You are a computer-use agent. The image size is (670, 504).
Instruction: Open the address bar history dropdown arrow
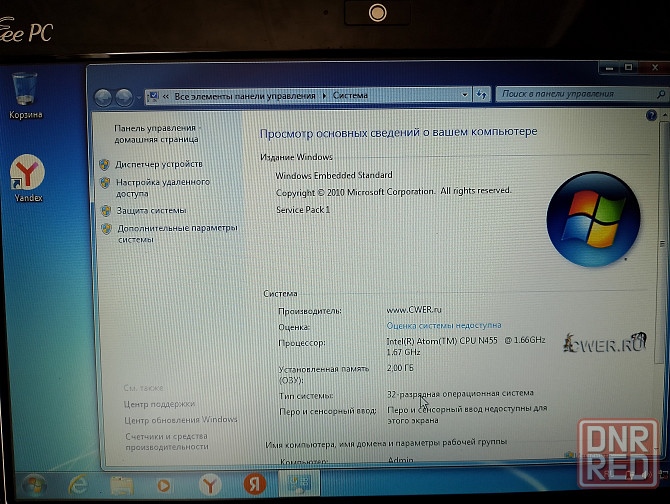(x=465, y=95)
